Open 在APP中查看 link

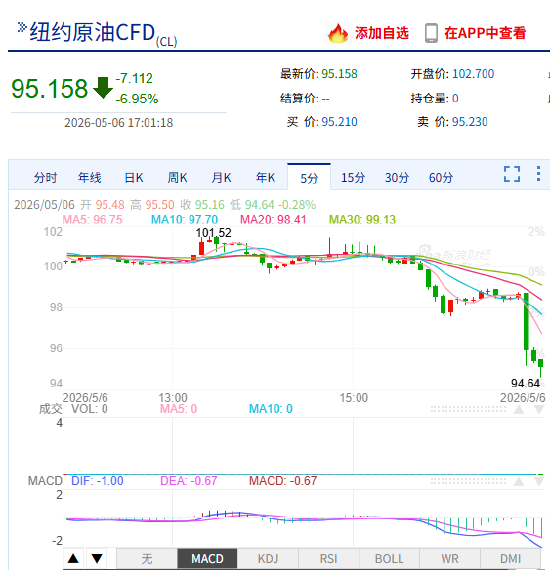(x=485, y=33)
